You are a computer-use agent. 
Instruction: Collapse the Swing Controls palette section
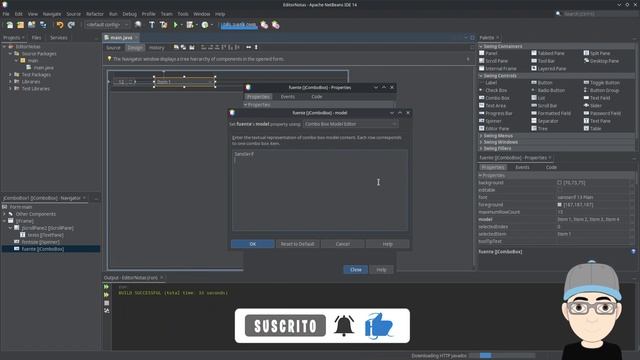[x=481, y=76]
